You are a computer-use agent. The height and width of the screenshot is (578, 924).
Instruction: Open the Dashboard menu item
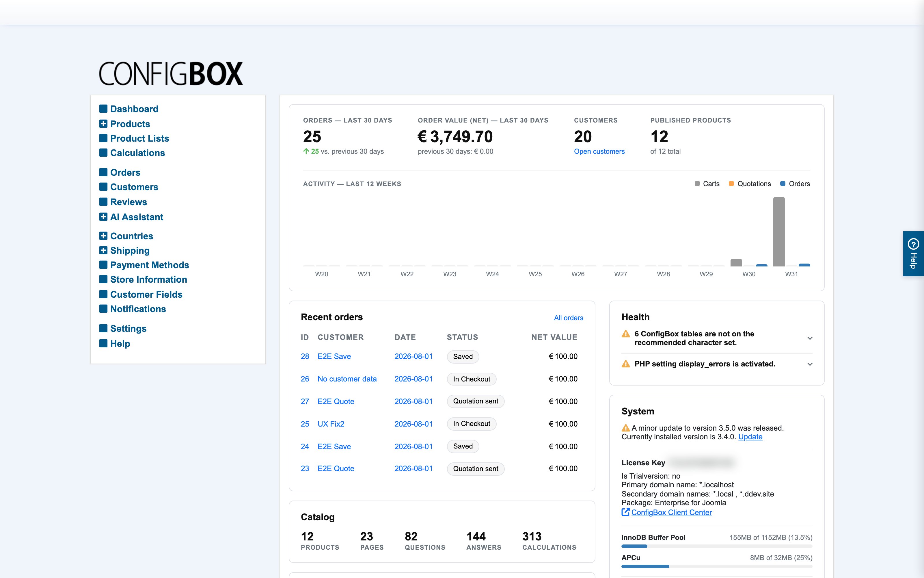click(x=134, y=109)
